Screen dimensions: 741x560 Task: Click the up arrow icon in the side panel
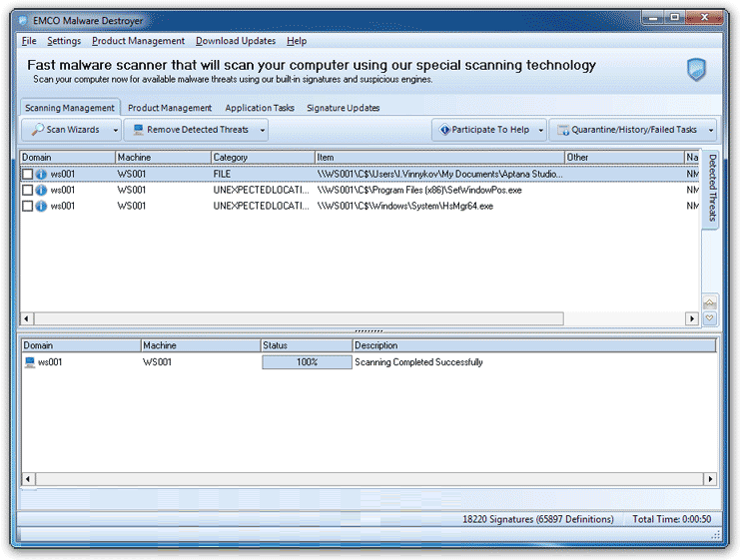coord(709,302)
